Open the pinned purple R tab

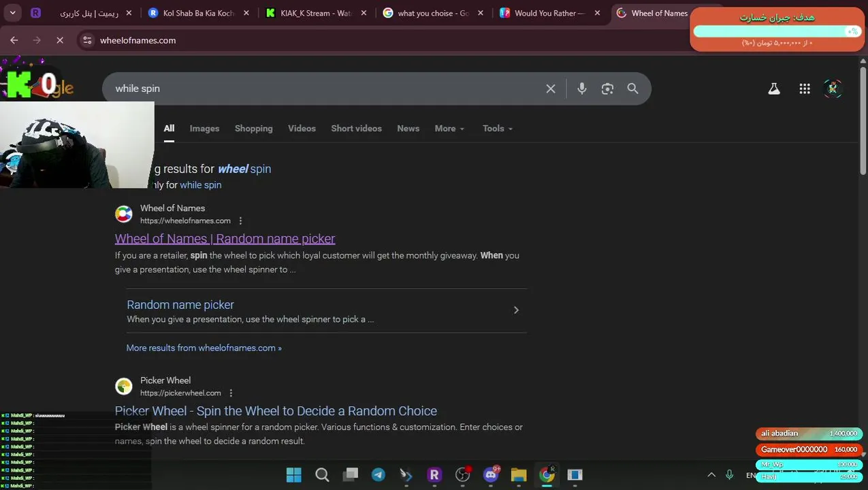tap(35, 13)
